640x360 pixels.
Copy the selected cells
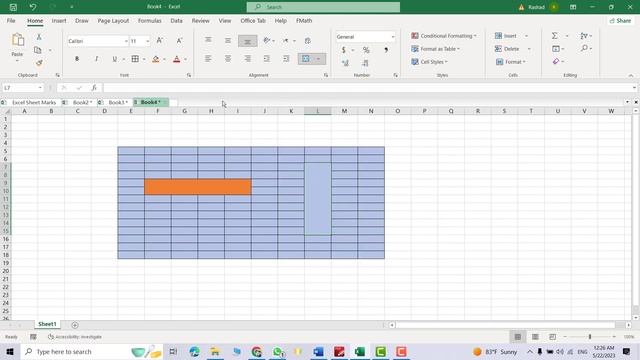(38, 50)
